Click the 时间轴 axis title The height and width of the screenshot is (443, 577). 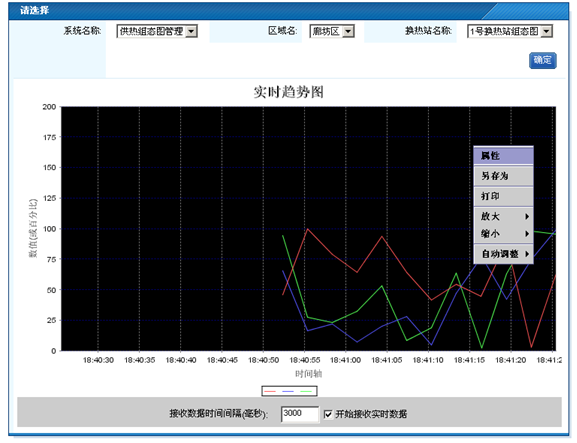pos(309,374)
